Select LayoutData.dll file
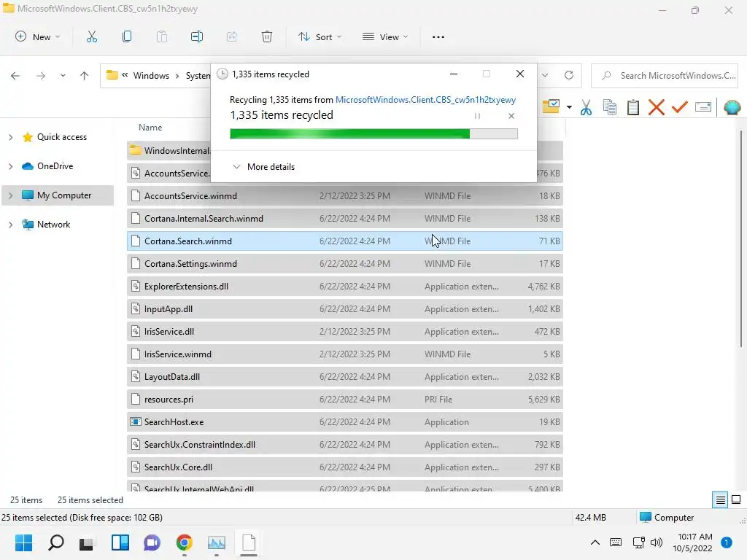This screenshot has width=747, height=560. pyautogui.click(x=345, y=377)
